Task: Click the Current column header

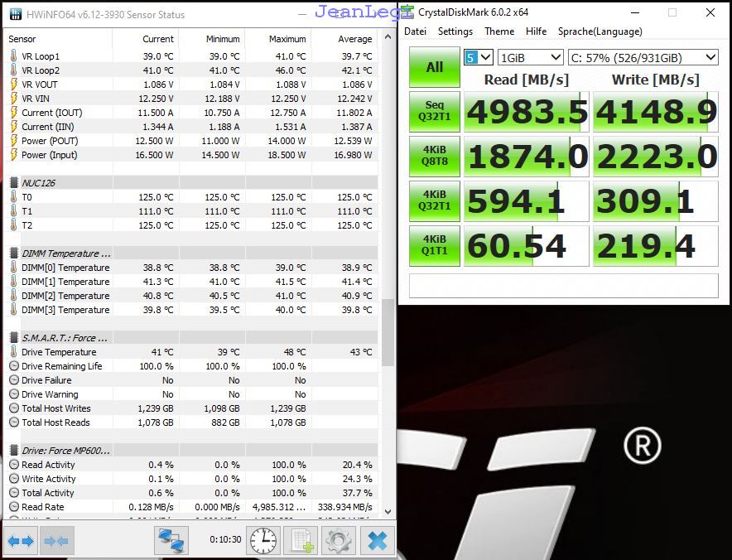Action: pos(145,39)
